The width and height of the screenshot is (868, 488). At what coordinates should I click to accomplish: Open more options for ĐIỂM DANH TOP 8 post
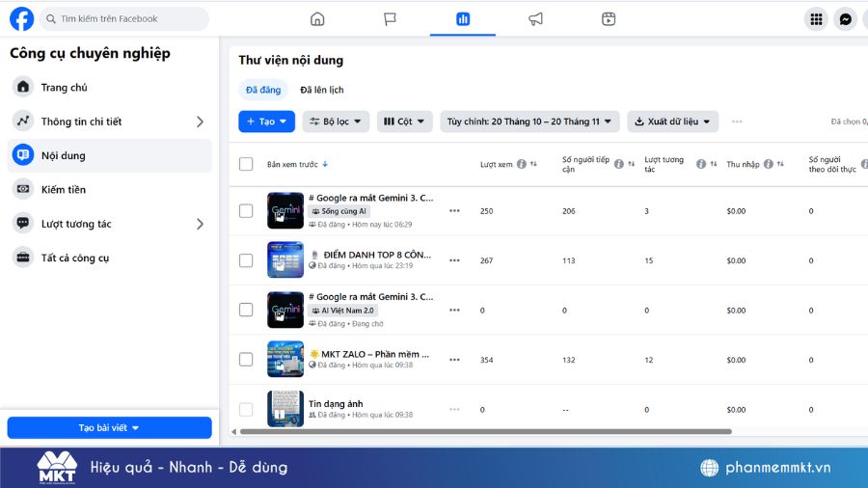pos(454,260)
